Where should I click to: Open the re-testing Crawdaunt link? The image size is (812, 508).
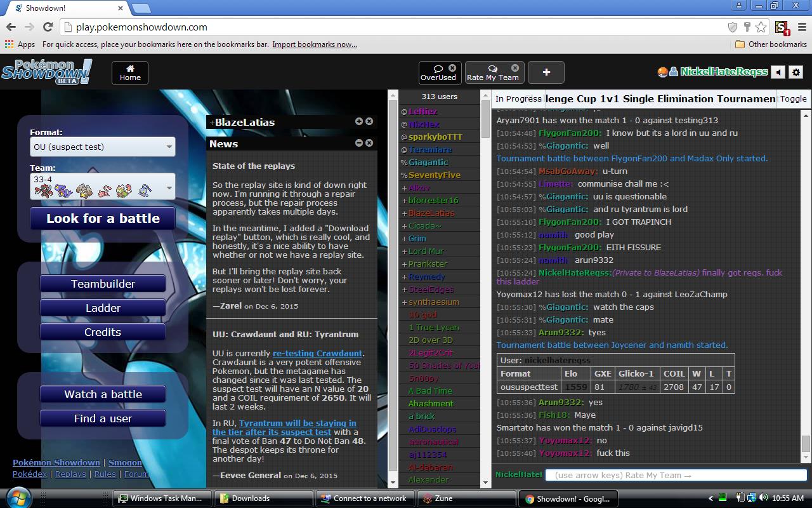317,353
